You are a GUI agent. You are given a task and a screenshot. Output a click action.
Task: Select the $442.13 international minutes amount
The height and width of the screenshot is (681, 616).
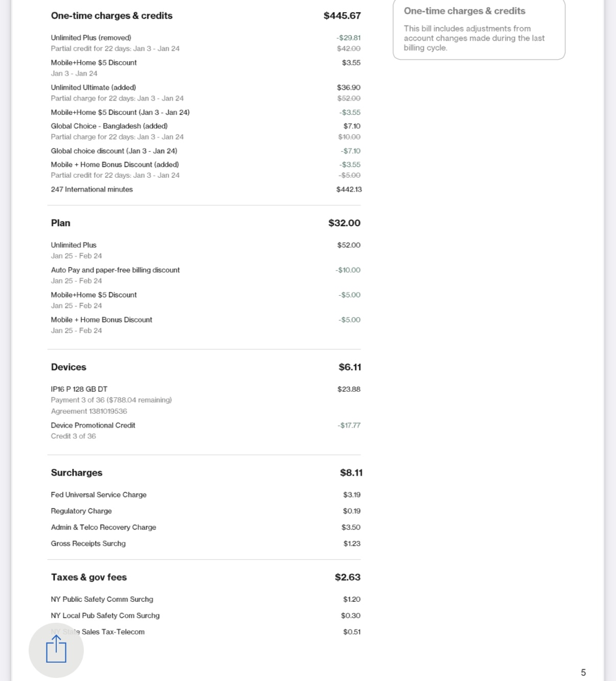349,190
